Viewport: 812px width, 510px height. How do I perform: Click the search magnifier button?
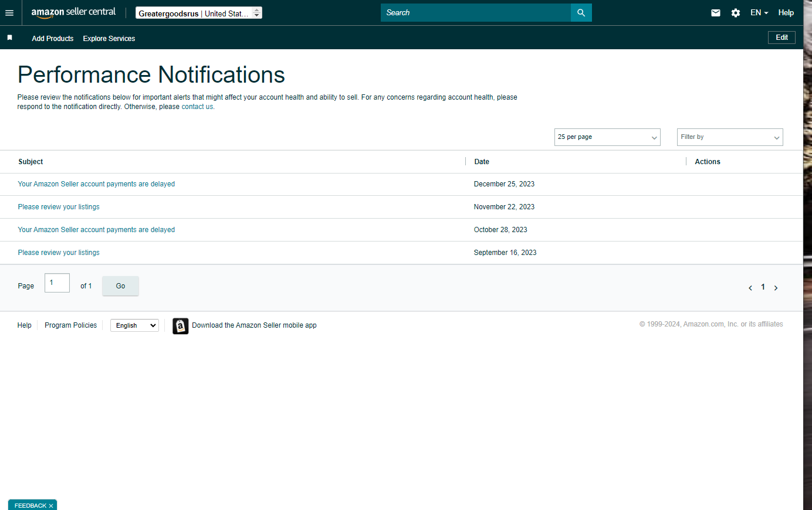click(x=581, y=12)
